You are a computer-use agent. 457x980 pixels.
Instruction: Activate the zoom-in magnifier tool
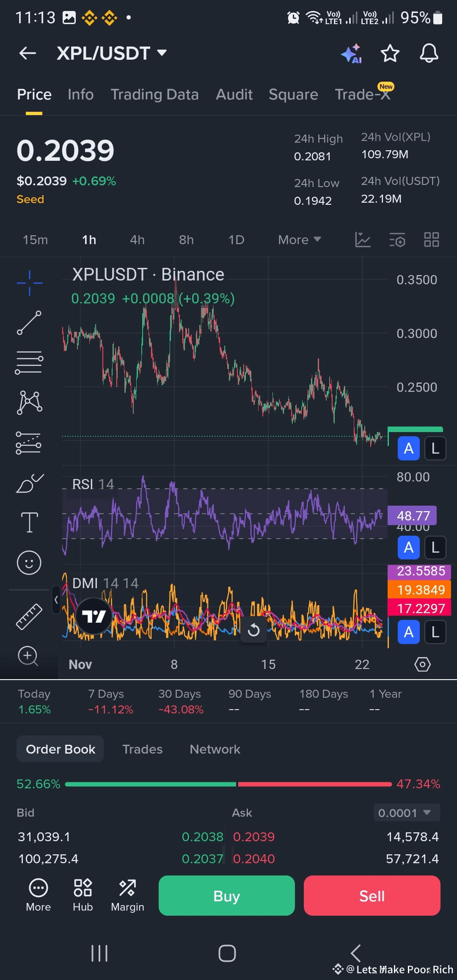tap(28, 656)
